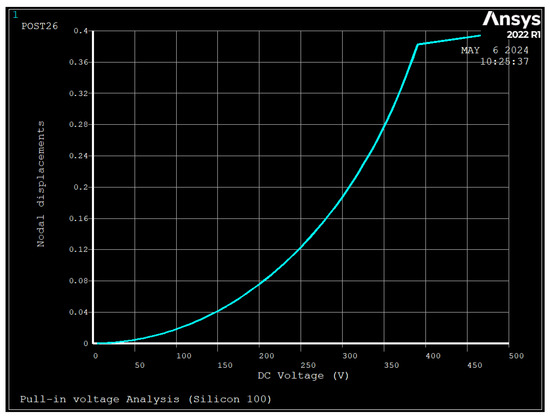This screenshot has height=418, width=550.
Task: Click the 0.16 y-axis tick label
Action: coord(79,218)
